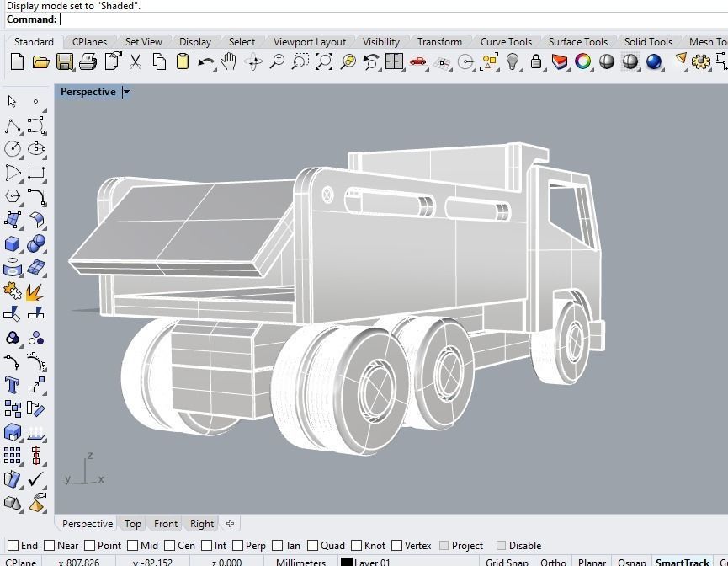This screenshot has height=566, width=728.
Task: Select the Zoom Extents icon
Action: coord(324,61)
